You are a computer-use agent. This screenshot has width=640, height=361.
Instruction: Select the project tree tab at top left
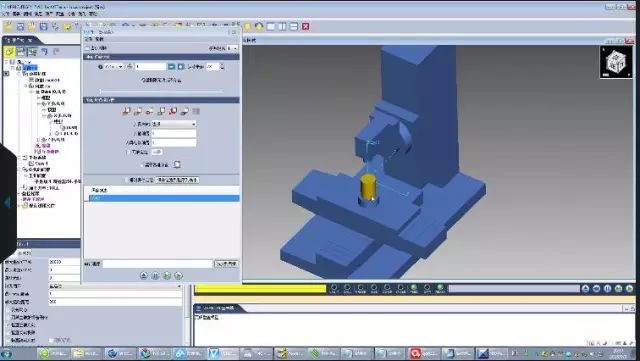(x=21, y=40)
